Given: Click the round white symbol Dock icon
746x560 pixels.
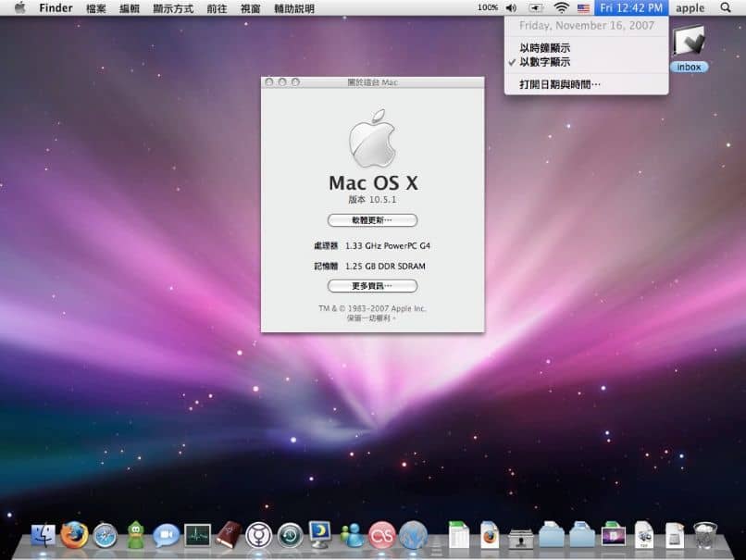Looking at the screenshot, I should tap(259, 536).
